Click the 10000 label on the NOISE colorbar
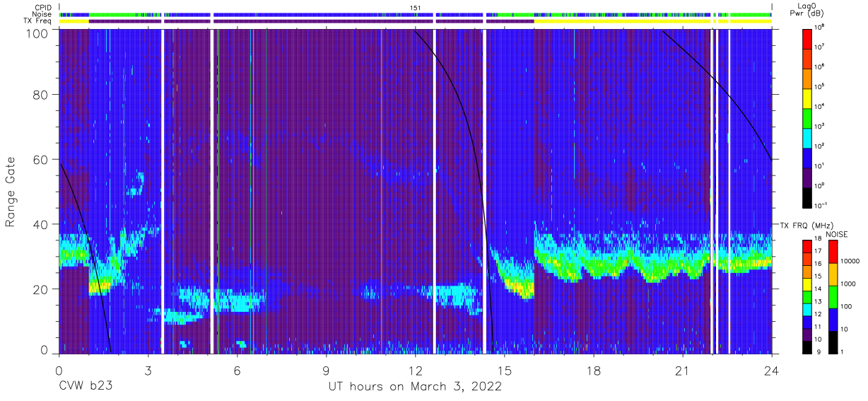Image resolution: width=868 pixels, height=401 pixels. pos(850,261)
